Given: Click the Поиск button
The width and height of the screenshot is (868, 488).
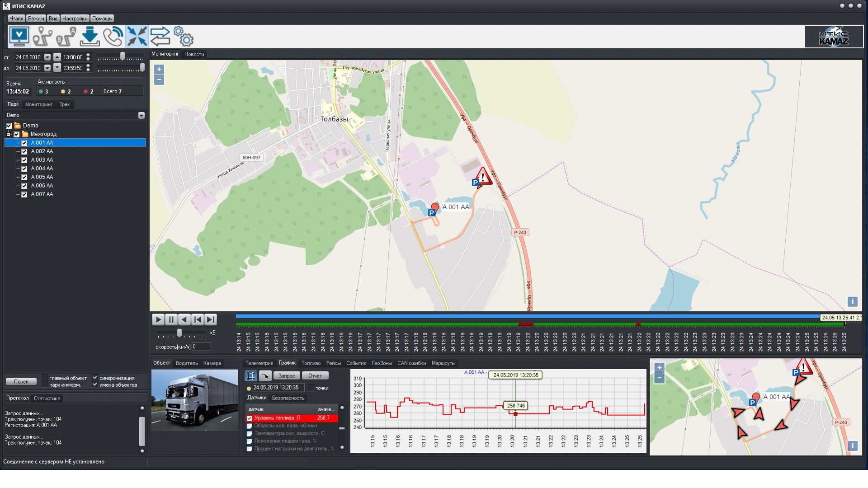Looking at the screenshot, I should coord(21,382).
